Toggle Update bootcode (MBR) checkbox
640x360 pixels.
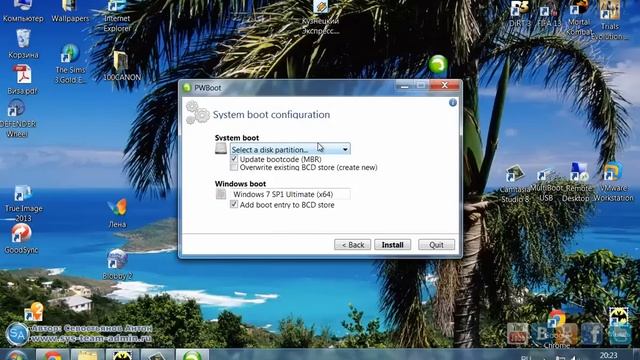234,159
